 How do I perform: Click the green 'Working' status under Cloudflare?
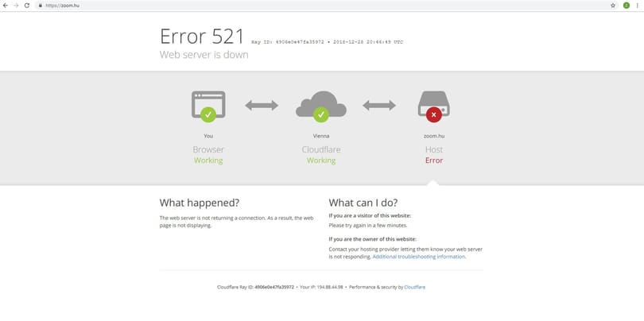(320, 160)
